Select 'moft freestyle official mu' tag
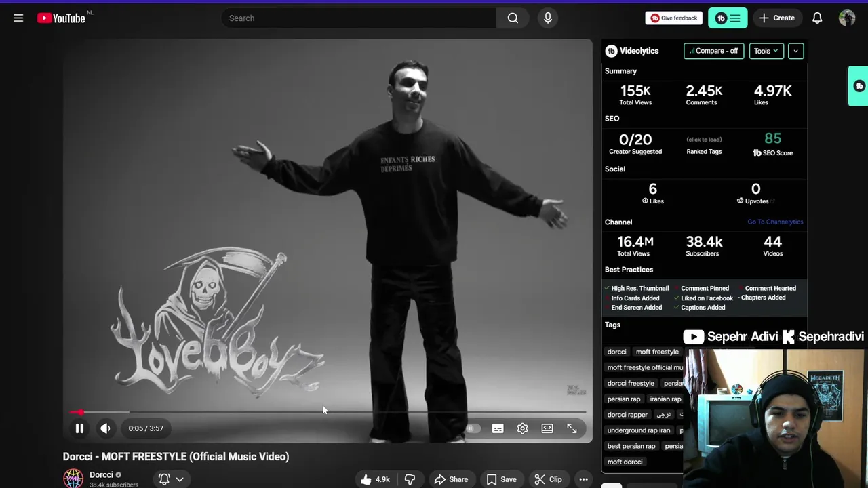 (644, 367)
